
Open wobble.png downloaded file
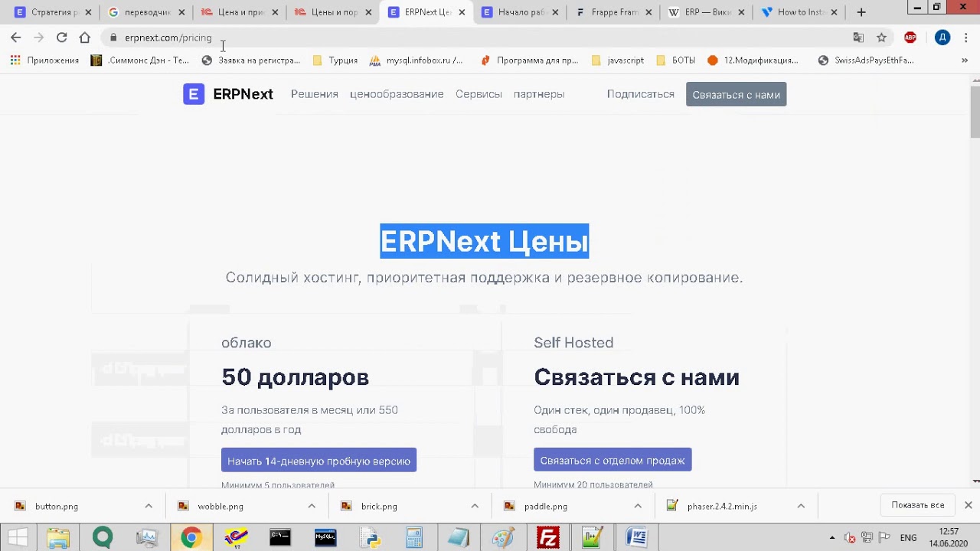point(220,506)
